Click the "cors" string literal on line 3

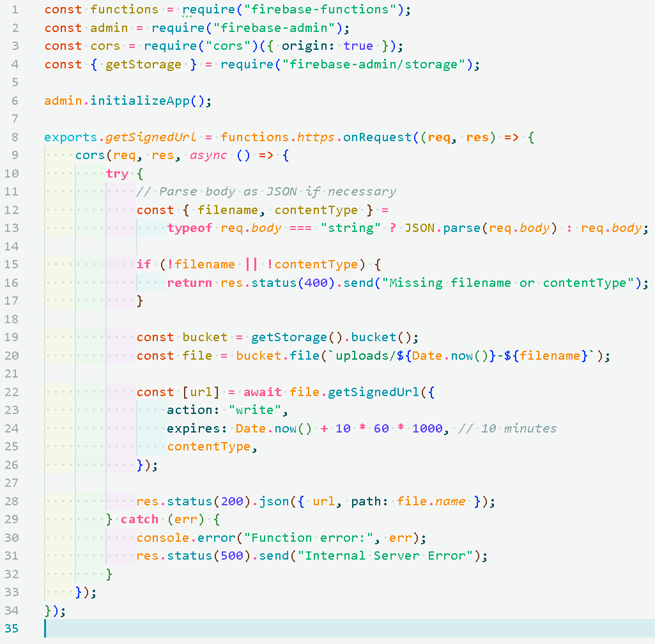coord(228,46)
